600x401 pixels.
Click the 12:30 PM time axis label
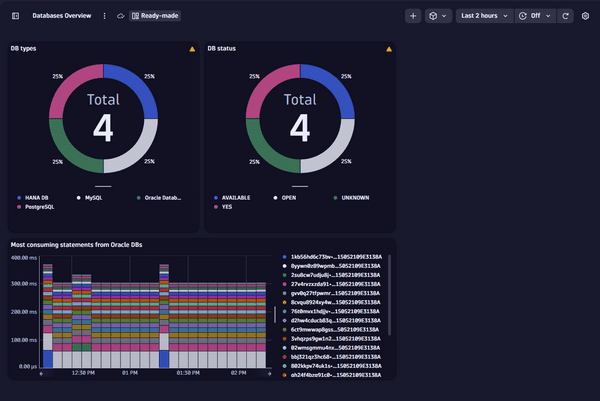click(83, 373)
